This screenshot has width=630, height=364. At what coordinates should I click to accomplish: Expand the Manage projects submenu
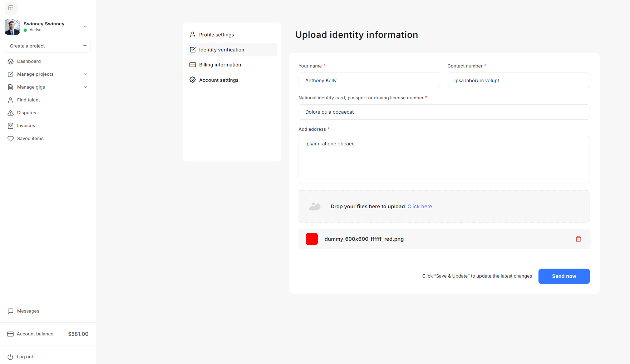pos(85,74)
